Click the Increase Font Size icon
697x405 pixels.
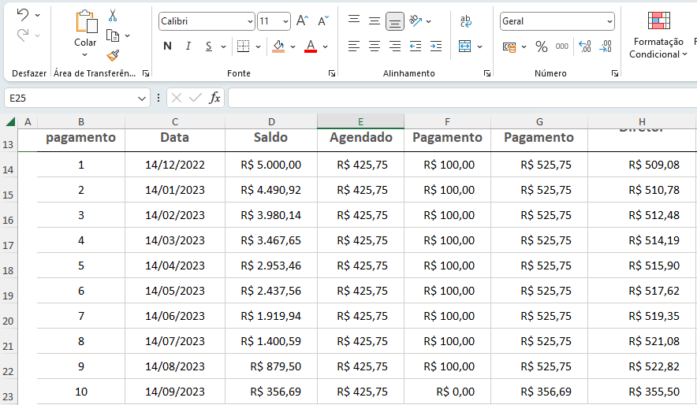click(x=304, y=21)
